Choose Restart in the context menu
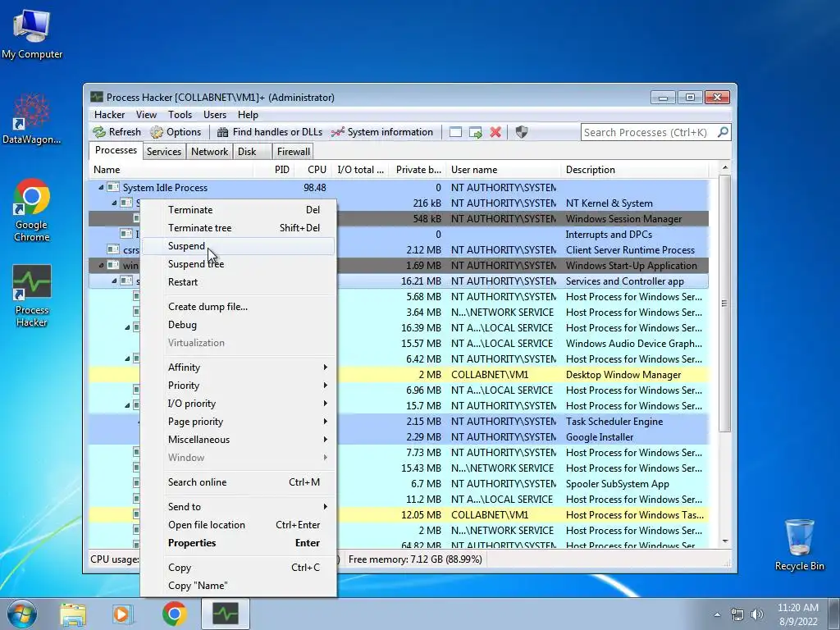840x630 pixels. tap(239, 282)
